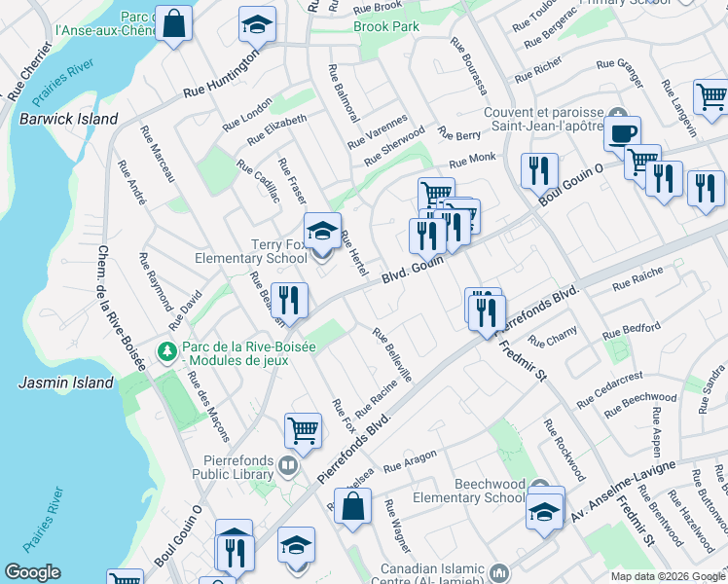
Task: Click shopping cart marker near Rue Langevin
Action: [x=711, y=97]
